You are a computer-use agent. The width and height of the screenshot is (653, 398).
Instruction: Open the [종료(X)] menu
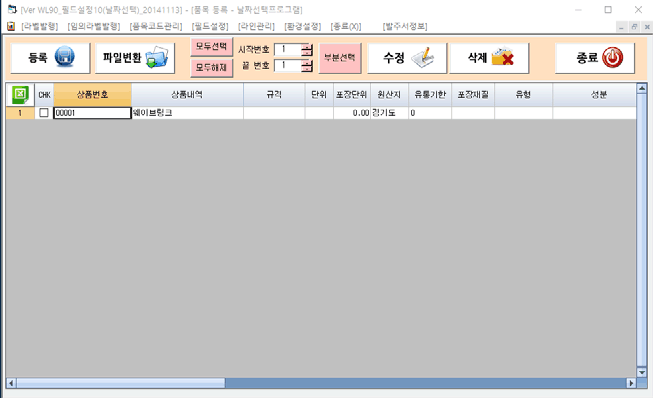[x=346, y=26]
